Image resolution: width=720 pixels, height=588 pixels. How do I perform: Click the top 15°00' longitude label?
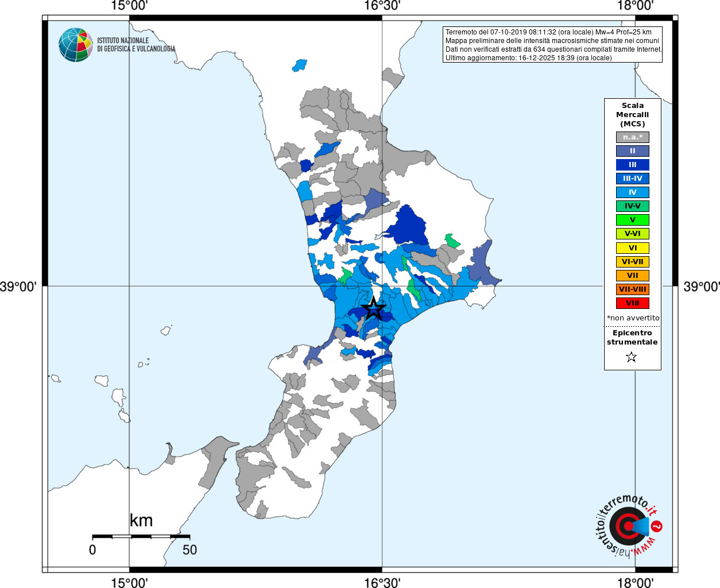(129, 6)
